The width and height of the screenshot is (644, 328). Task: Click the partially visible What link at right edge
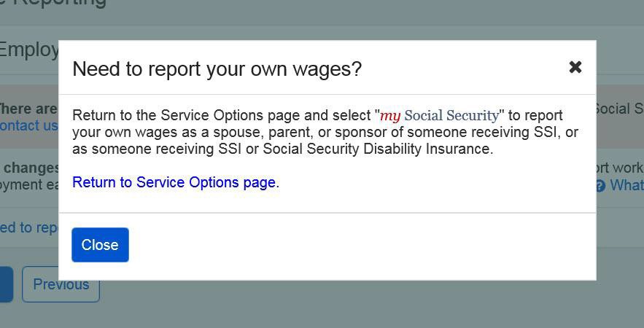(626, 185)
